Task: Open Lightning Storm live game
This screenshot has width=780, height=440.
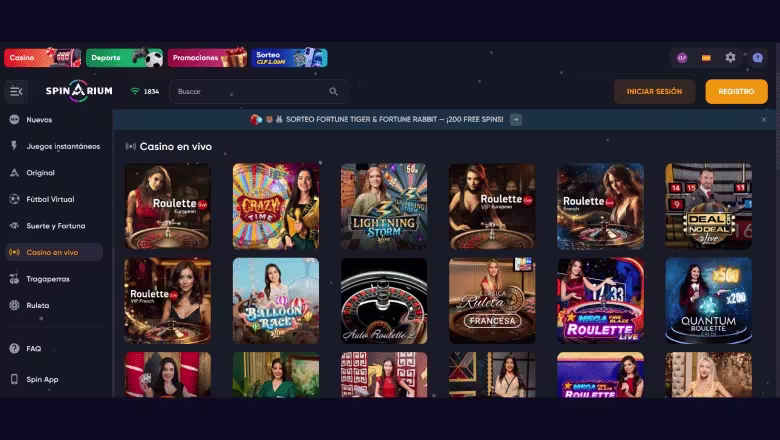Action: click(384, 206)
